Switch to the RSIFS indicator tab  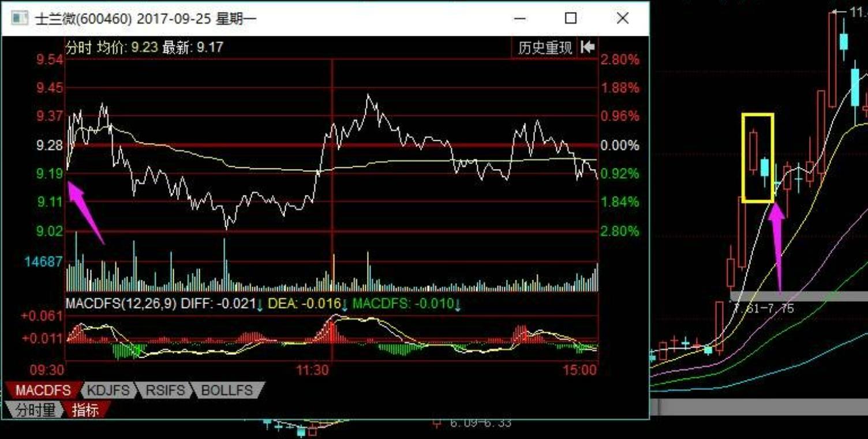pyautogui.click(x=164, y=391)
